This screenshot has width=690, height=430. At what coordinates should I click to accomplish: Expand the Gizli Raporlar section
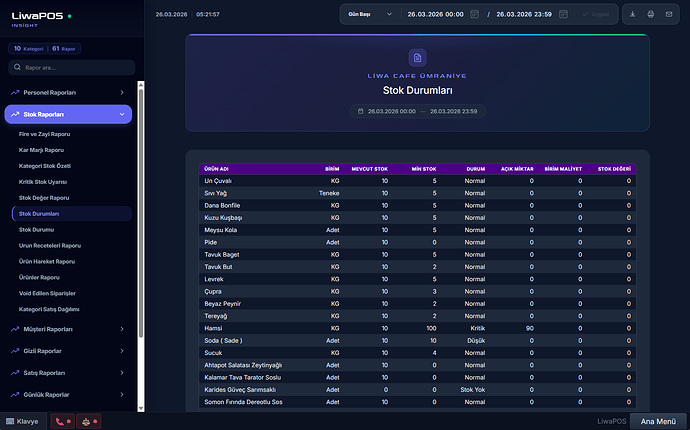pyautogui.click(x=68, y=350)
